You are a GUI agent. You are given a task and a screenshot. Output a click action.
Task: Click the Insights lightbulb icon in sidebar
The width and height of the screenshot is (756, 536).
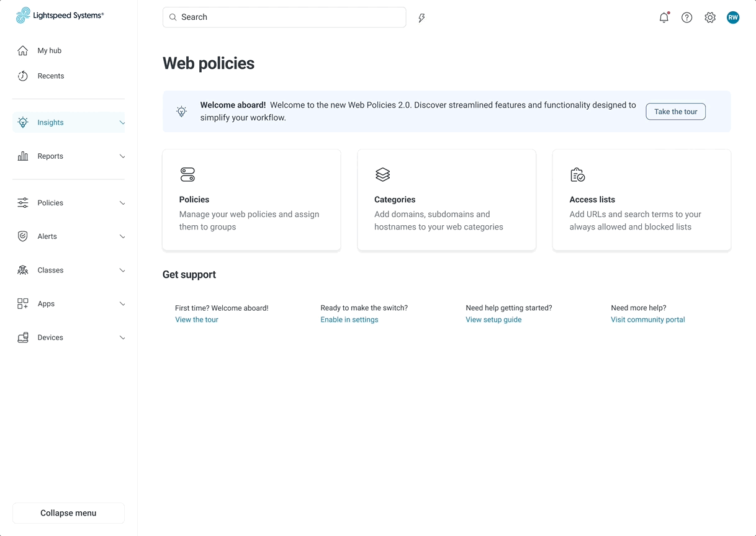pyautogui.click(x=23, y=122)
